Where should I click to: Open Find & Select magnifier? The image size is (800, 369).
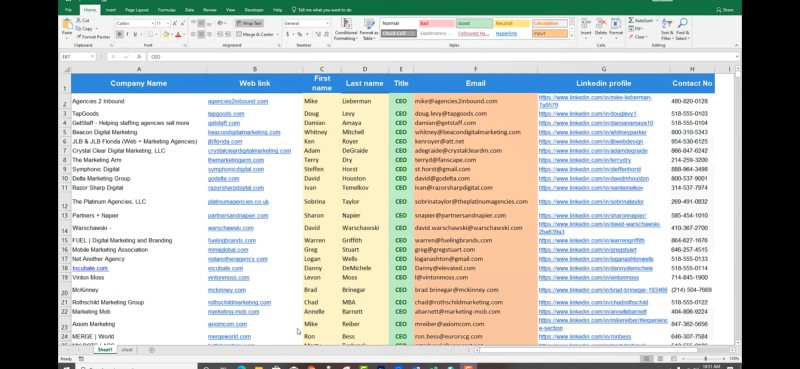[683, 29]
